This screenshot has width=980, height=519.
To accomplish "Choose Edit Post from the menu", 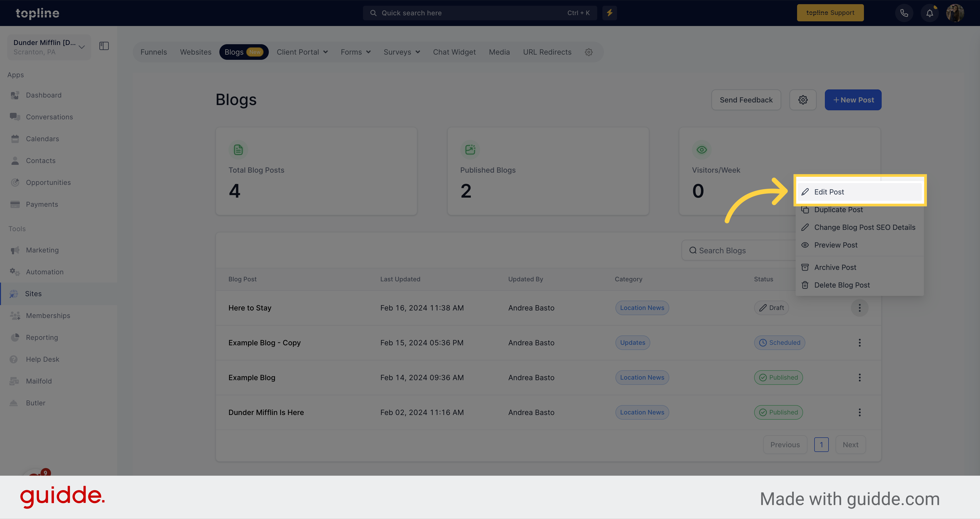I will pos(860,192).
